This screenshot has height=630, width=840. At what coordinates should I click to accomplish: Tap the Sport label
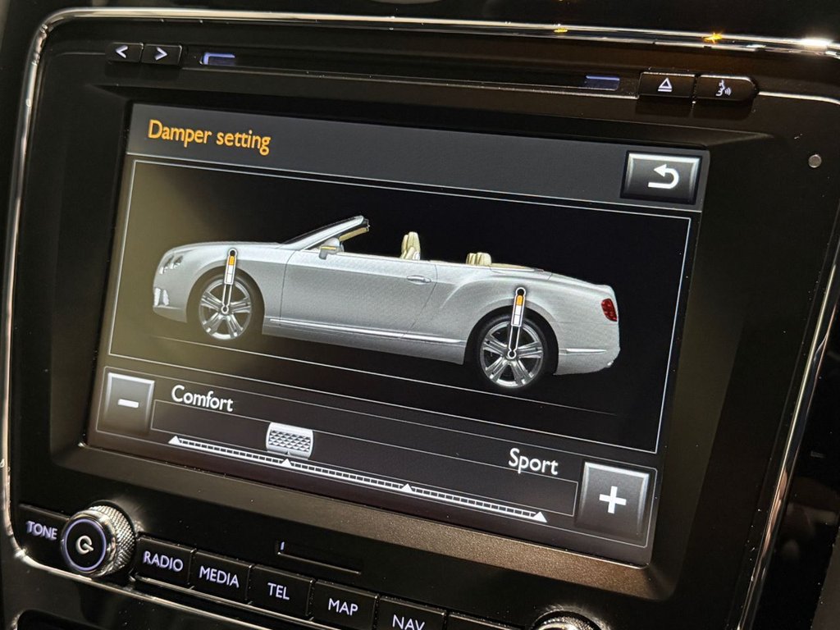533,462
